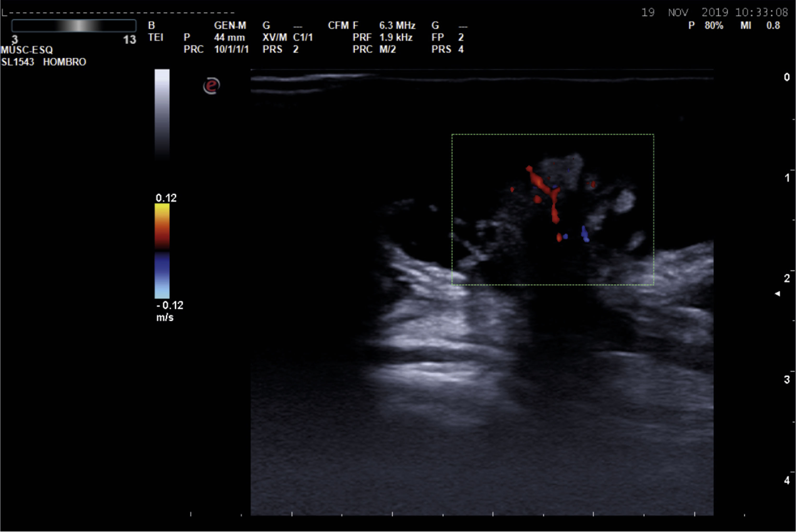Viewport: 796px width, 532px height.
Task: Click the focal depth arrow marker
Action: coord(777,294)
